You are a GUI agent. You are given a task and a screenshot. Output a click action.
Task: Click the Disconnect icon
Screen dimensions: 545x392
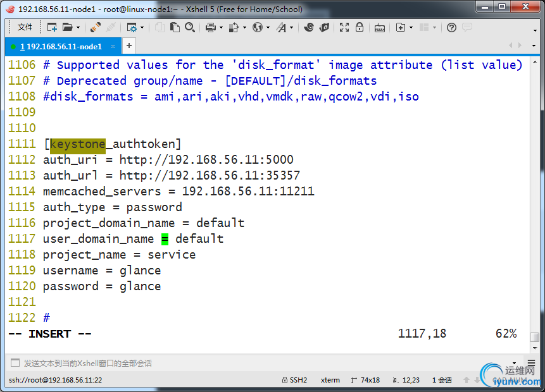(x=111, y=27)
